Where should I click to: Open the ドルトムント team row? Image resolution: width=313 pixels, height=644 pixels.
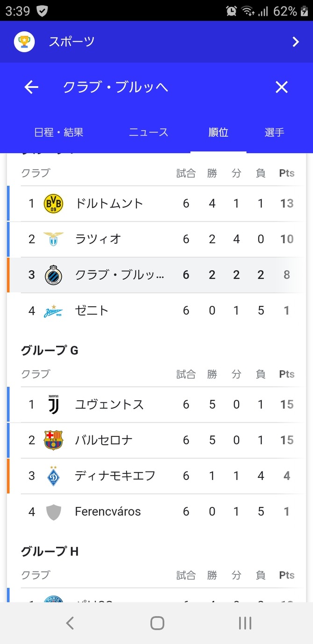pyautogui.click(x=156, y=203)
